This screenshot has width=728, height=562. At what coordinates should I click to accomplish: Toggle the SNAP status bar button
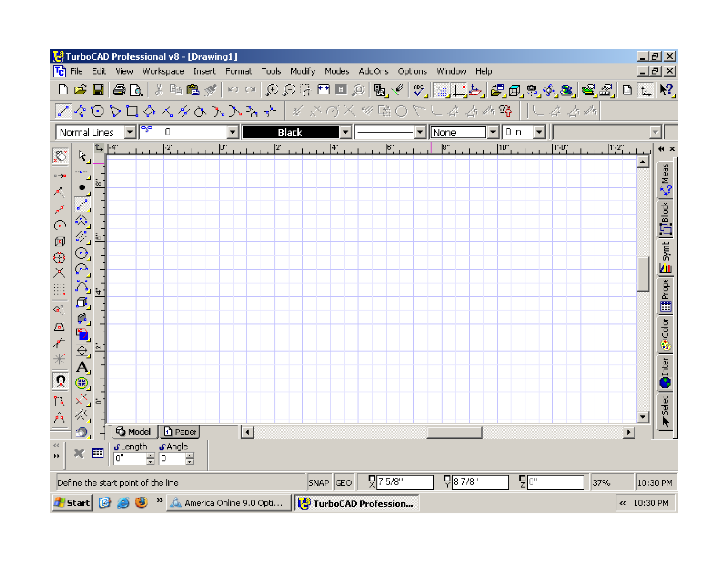click(319, 483)
